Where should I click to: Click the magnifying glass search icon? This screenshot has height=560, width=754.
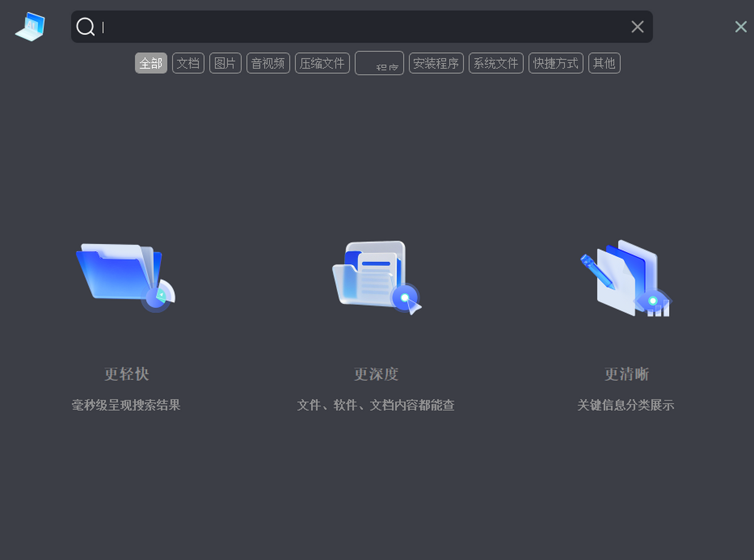coord(85,27)
